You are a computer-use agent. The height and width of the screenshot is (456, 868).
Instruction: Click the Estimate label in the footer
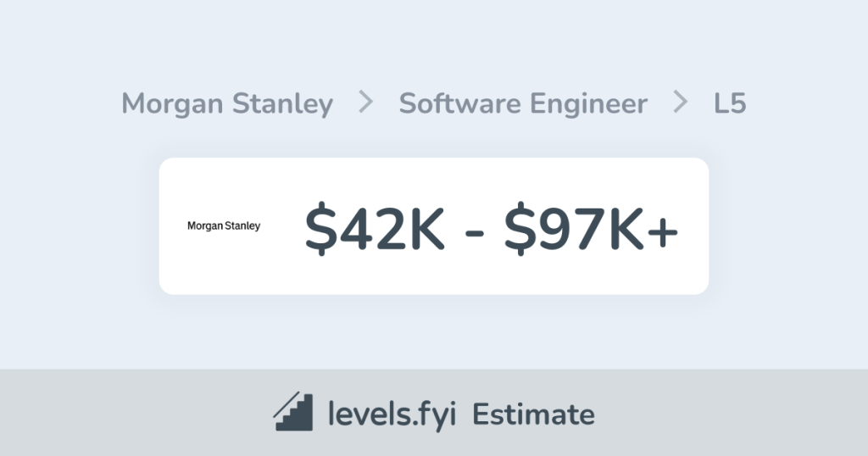pyautogui.click(x=533, y=414)
